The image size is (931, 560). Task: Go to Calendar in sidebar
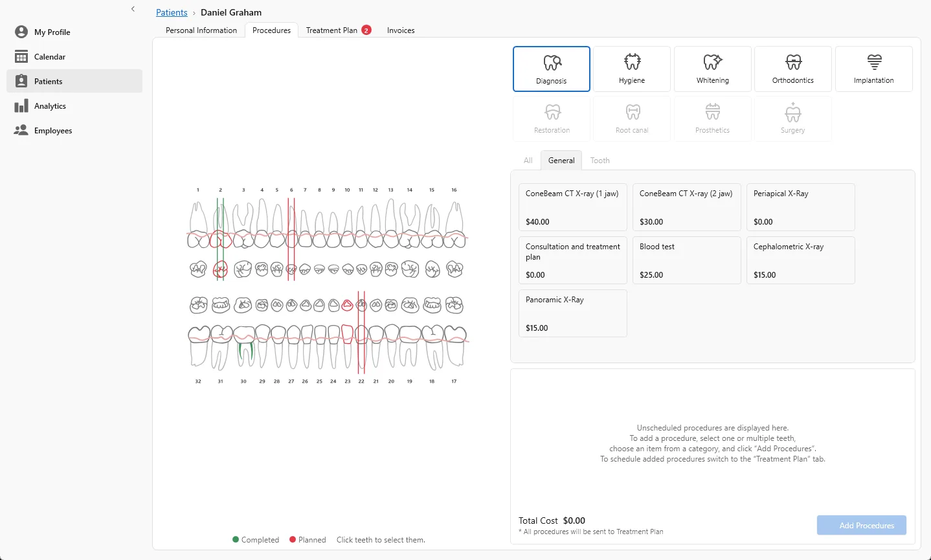click(74, 56)
